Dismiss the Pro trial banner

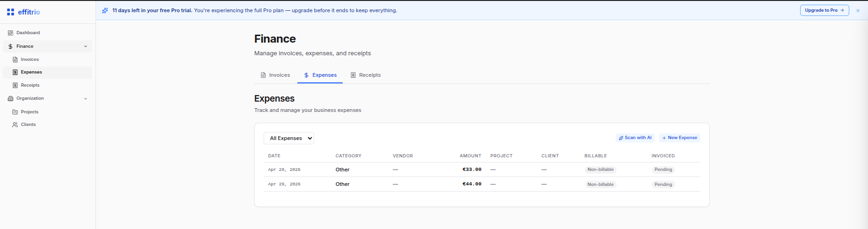(858, 10)
